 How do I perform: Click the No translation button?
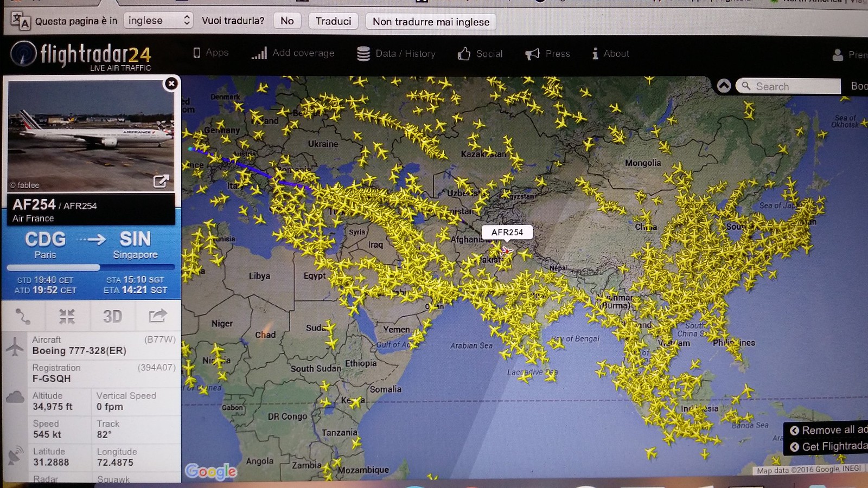287,21
